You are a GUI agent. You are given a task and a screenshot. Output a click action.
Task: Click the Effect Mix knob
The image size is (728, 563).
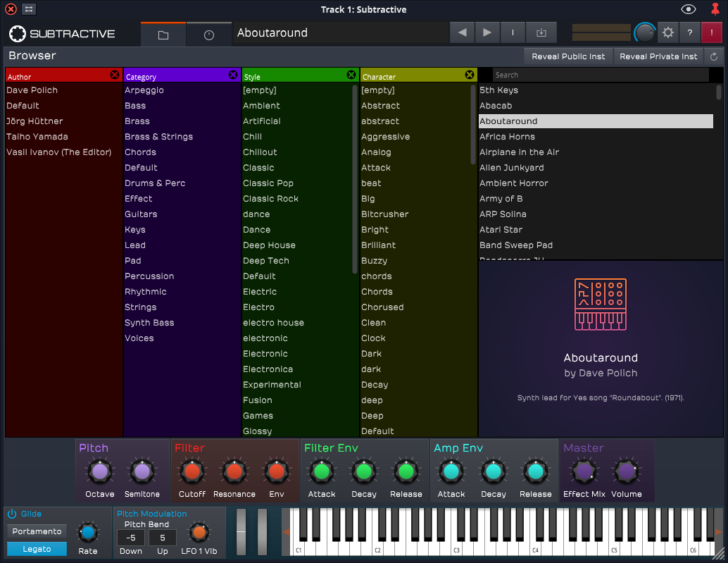coord(584,471)
